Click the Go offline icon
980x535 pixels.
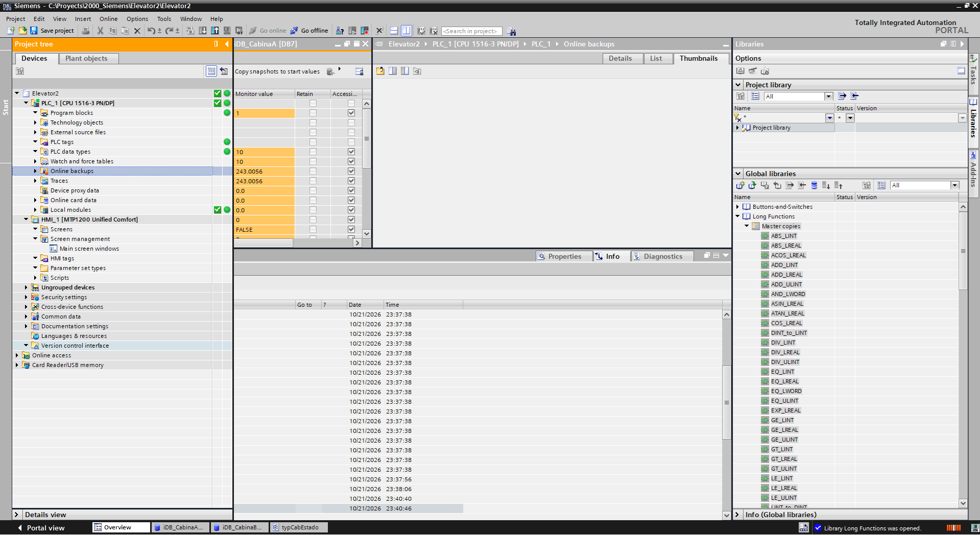click(294, 31)
